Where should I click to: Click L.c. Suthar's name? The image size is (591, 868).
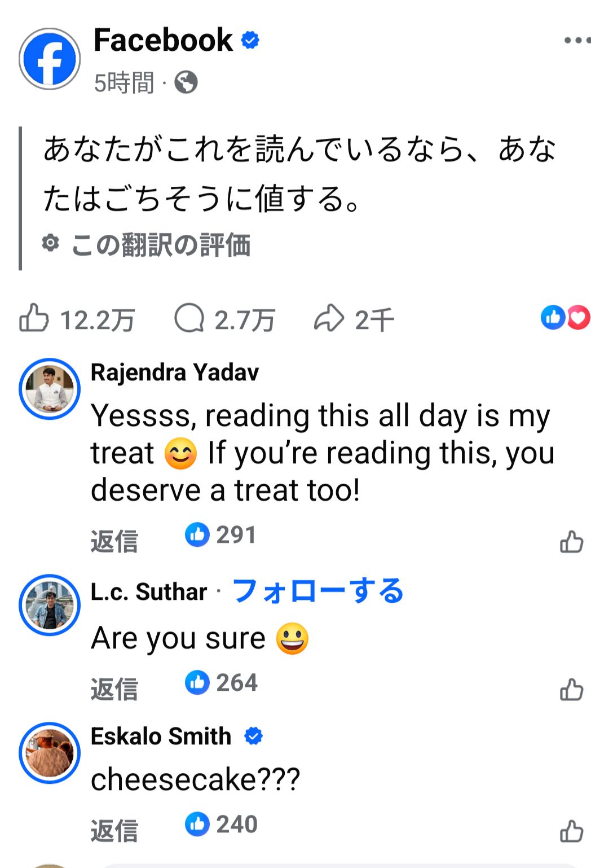point(148,591)
